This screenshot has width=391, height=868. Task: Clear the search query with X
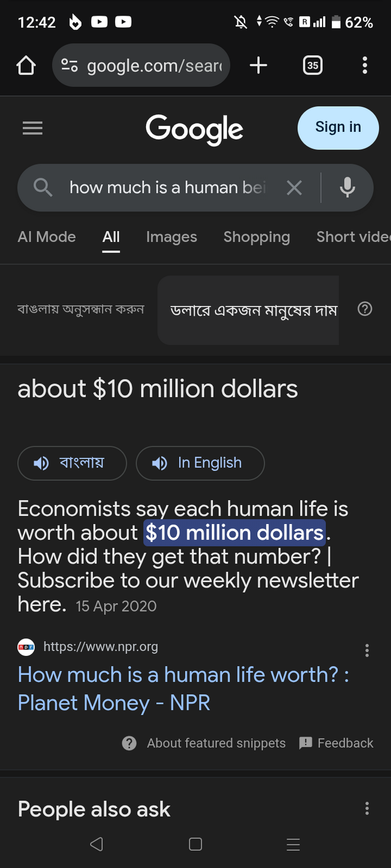[x=294, y=188]
